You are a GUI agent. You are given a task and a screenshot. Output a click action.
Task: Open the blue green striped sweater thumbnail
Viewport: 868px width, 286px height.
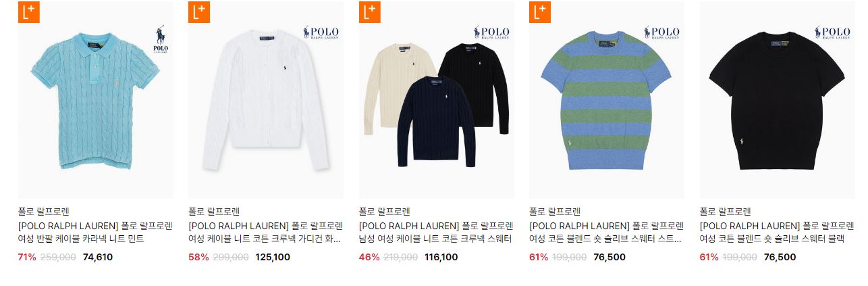pyautogui.click(x=607, y=100)
